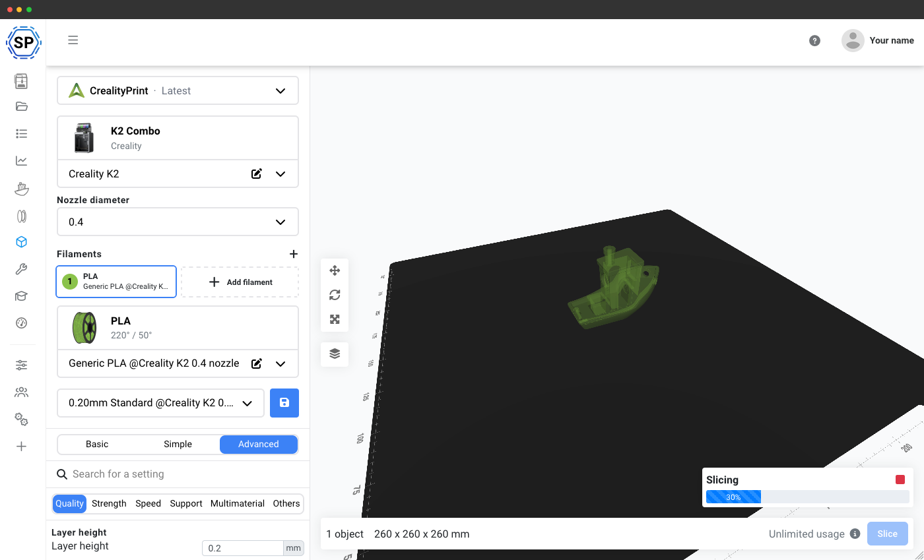Screen dimensions: 924x560
Task: Click the green number 1 filament badge
Action: pos(70,282)
